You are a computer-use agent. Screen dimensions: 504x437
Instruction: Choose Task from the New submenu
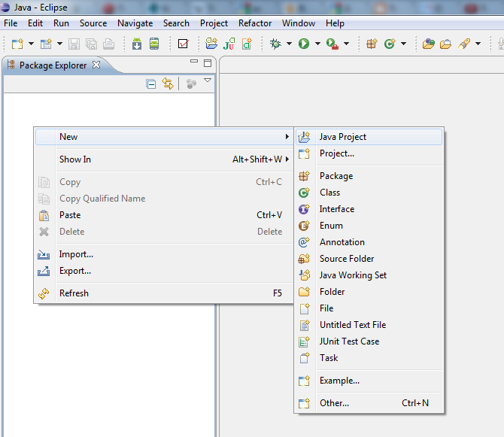coord(369,358)
